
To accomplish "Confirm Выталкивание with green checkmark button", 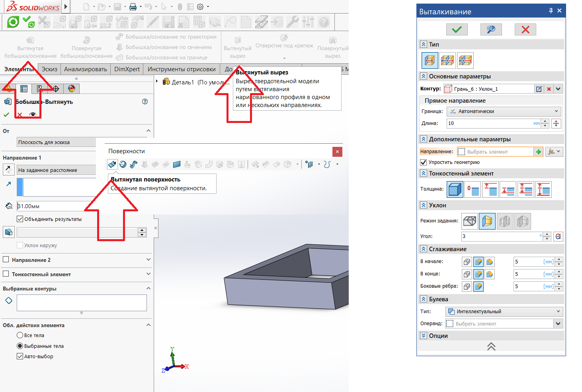I will pos(457,29).
